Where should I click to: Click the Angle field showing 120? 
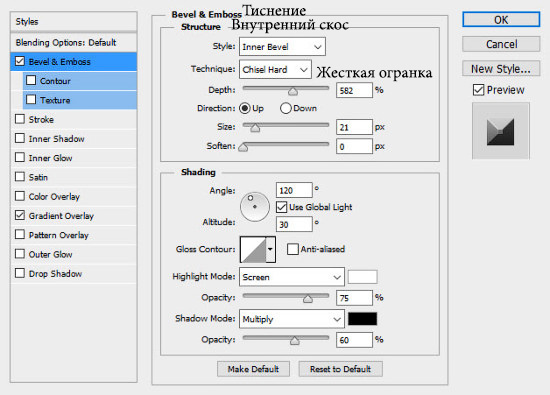click(294, 190)
